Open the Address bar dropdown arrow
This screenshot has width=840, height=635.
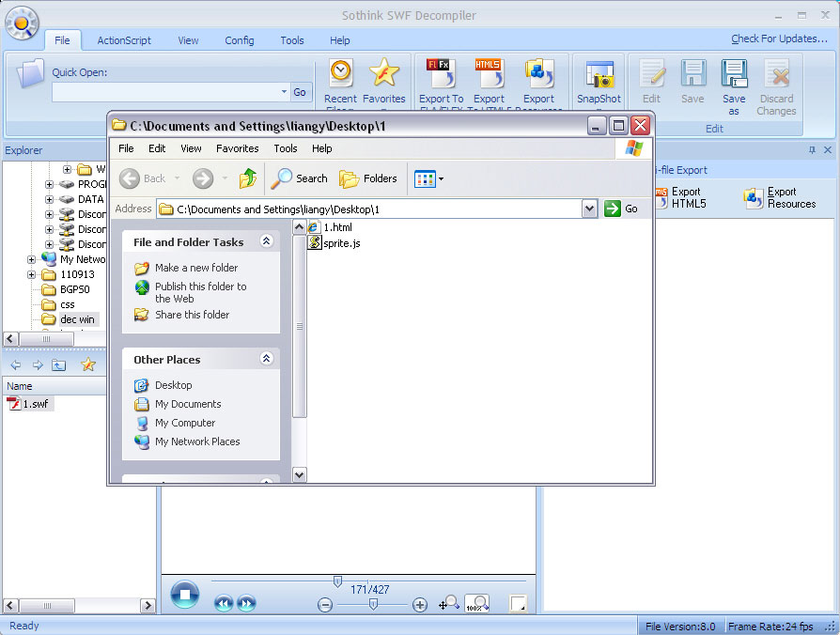point(589,209)
